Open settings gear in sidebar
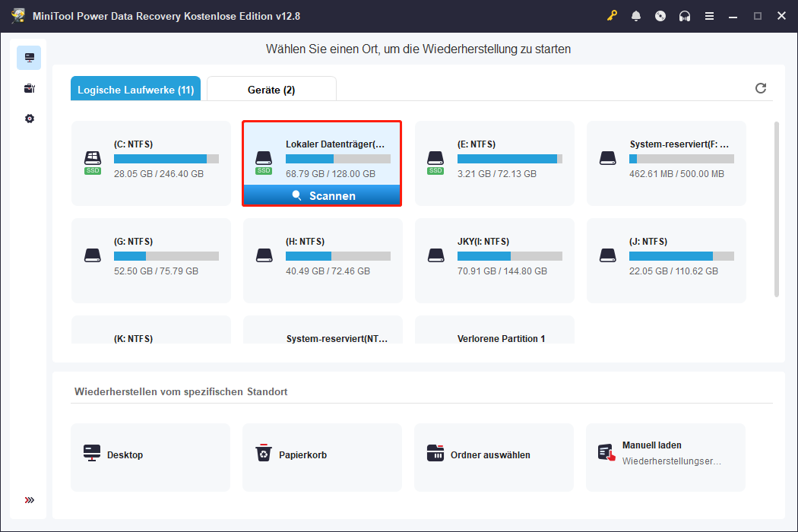This screenshot has width=798, height=532. (x=29, y=119)
